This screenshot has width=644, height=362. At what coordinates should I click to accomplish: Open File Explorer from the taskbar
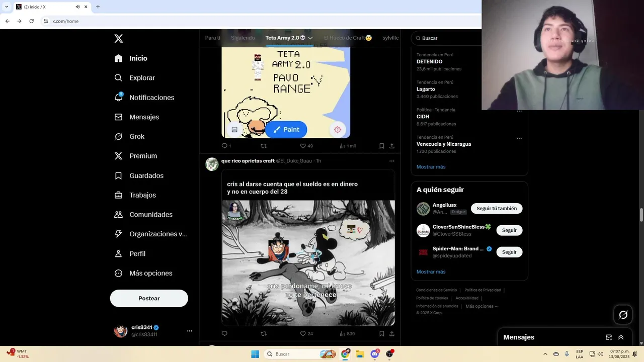pos(360,354)
